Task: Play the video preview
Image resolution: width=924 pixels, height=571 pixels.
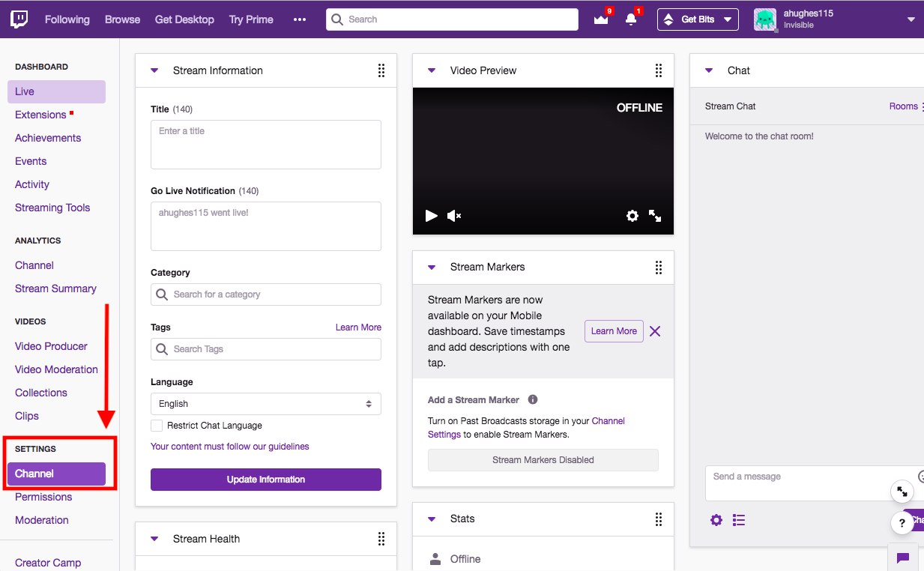Action: [431, 216]
